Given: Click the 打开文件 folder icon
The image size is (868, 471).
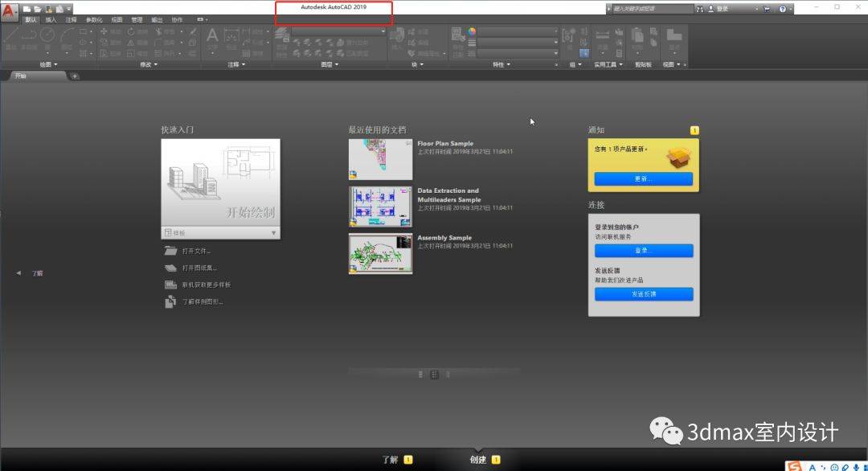Looking at the screenshot, I should tap(170, 251).
